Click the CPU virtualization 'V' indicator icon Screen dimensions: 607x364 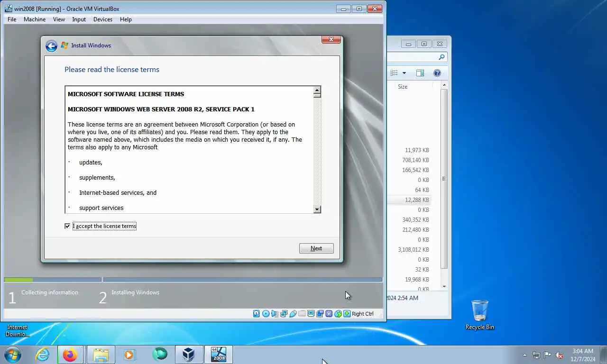click(329, 313)
